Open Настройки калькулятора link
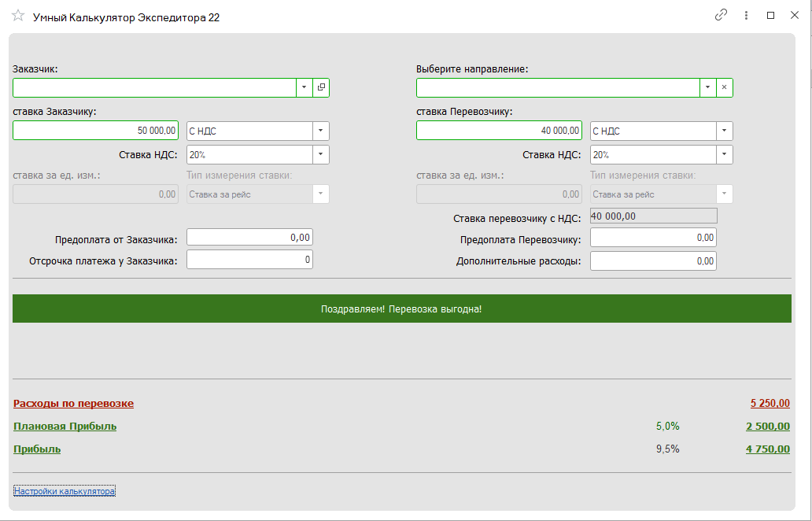Viewport: 812px width, 521px height. (x=65, y=491)
